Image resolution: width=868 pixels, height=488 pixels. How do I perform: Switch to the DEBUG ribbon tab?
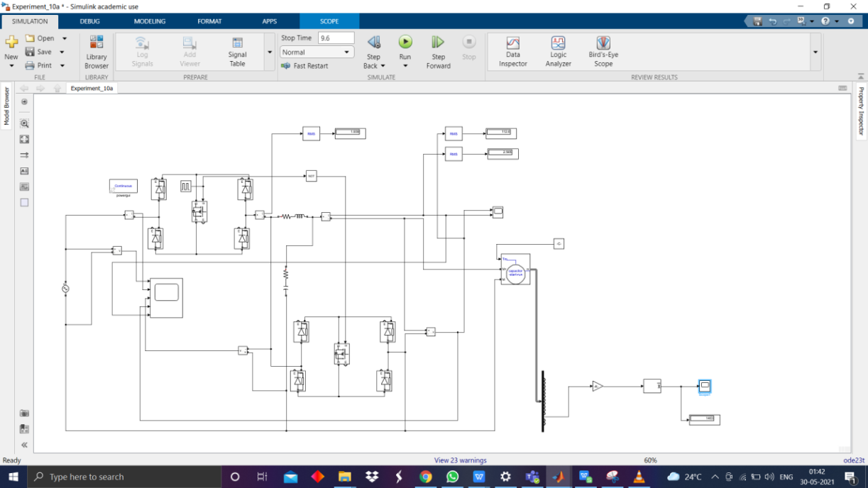click(90, 21)
